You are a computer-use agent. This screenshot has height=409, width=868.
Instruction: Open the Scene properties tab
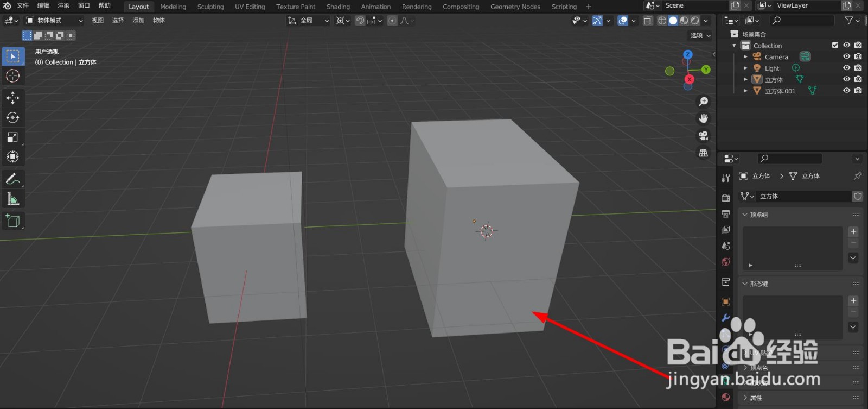(726, 246)
